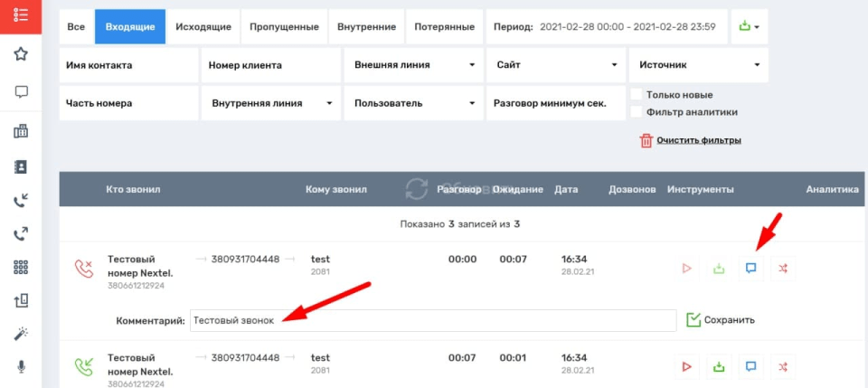Screen dimensions: 868x388
Task: Open the export download dropdown button
Action: pos(748,27)
